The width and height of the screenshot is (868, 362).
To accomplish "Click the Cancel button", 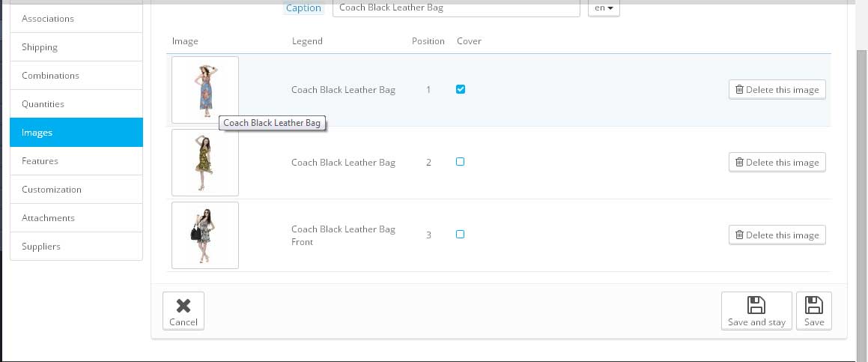I will point(183,311).
